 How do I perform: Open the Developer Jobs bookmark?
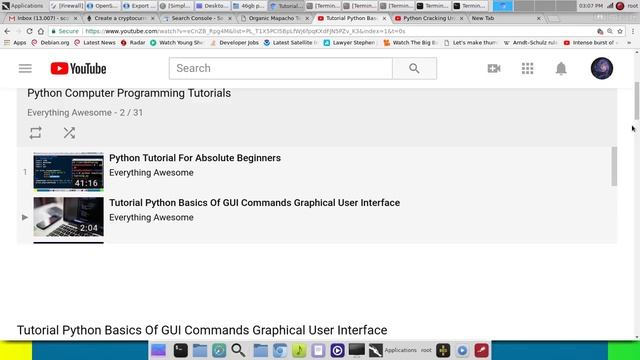tap(234, 42)
